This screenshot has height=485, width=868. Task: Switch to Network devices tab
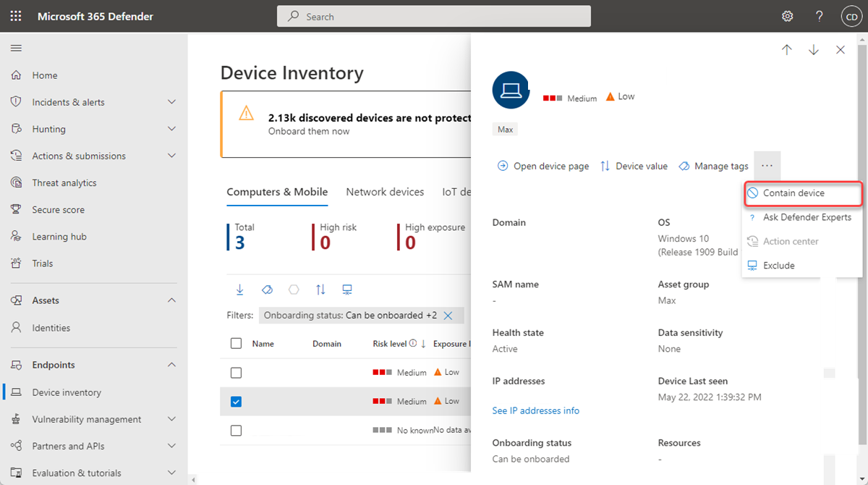385,192
